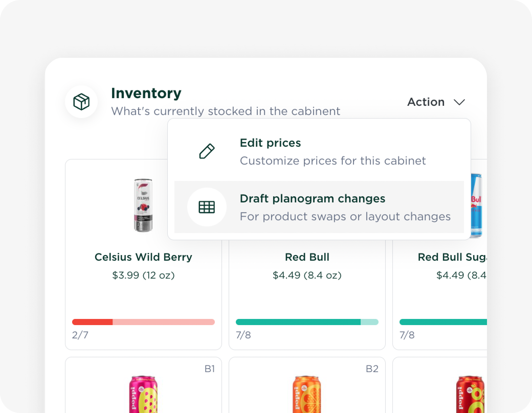This screenshot has height=413, width=532.
Task: Click the pink Poppi can in slot B1
Action: [x=143, y=394]
